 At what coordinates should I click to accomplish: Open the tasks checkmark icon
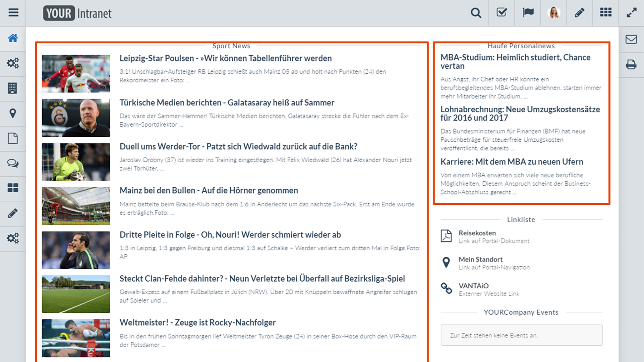pos(502,13)
